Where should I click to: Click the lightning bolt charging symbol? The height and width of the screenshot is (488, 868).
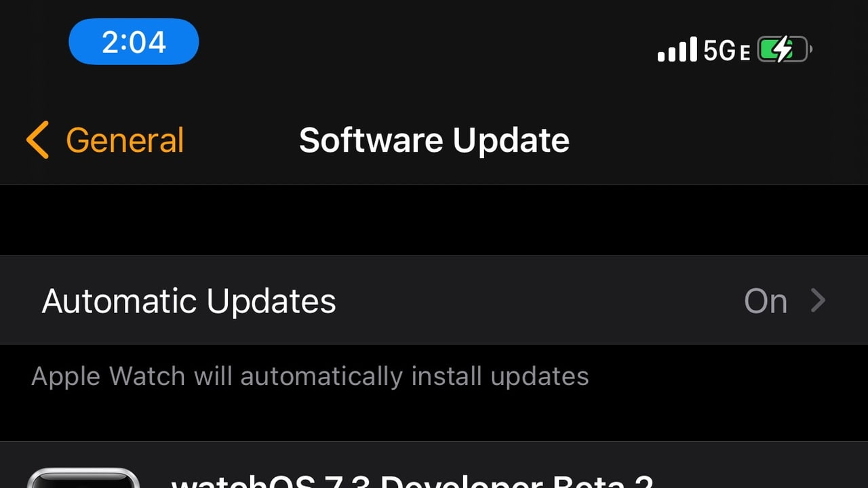[783, 49]
